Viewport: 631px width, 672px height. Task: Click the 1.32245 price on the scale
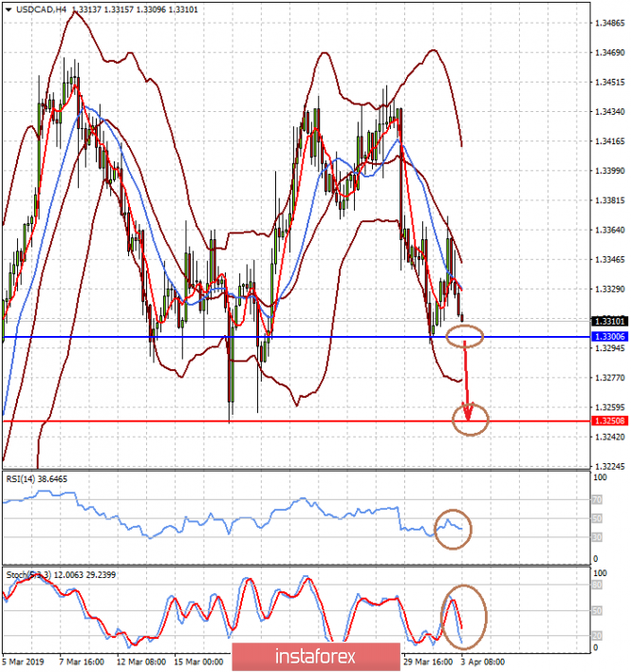(x=607, y=467)
